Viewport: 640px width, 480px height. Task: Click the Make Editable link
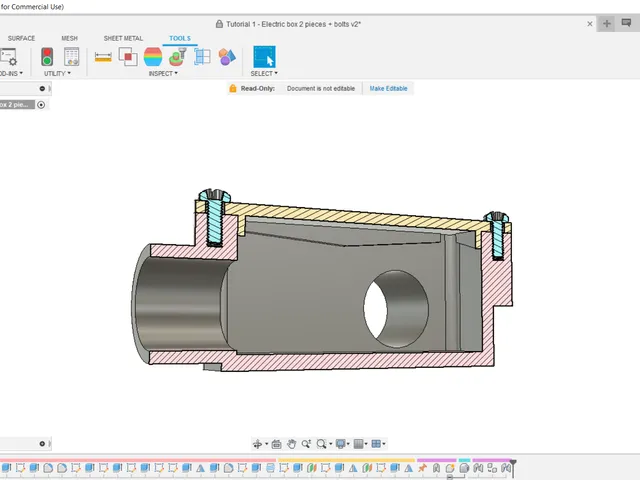pos(388,89)
